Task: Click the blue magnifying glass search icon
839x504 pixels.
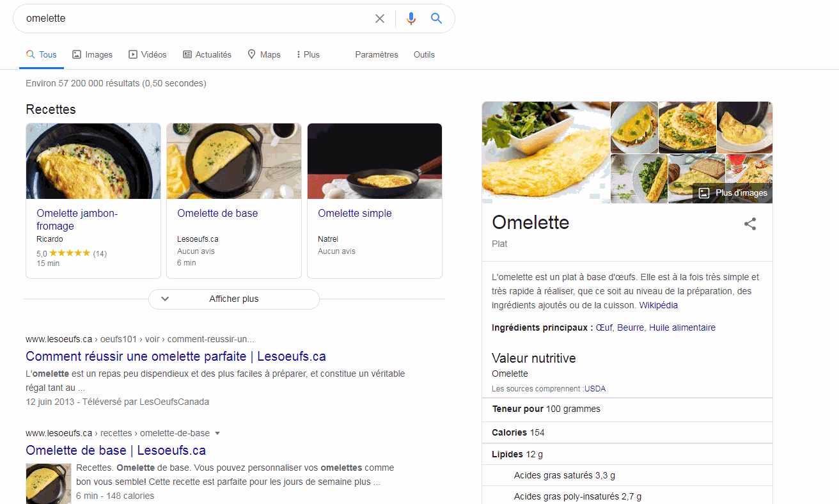Action: pos(437,19)
